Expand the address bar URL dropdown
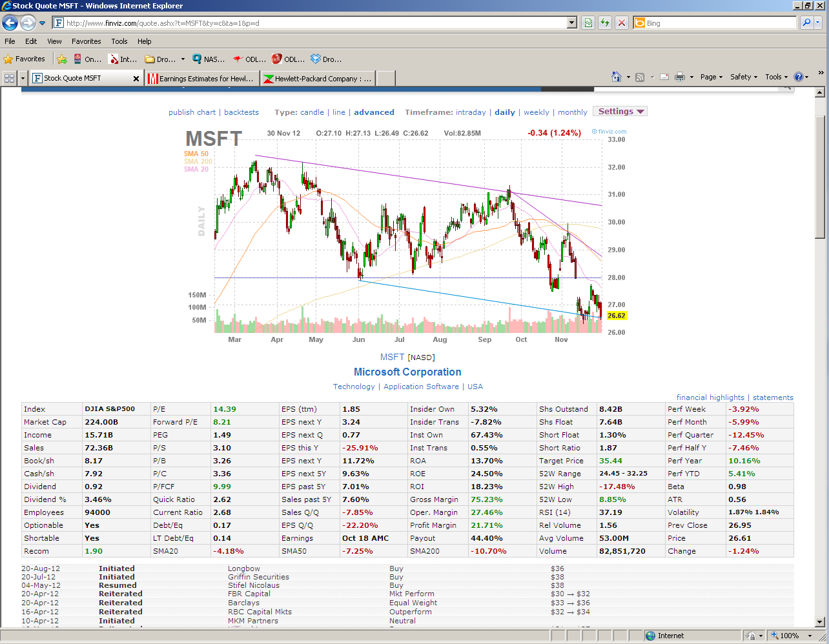 coord(571,23)
